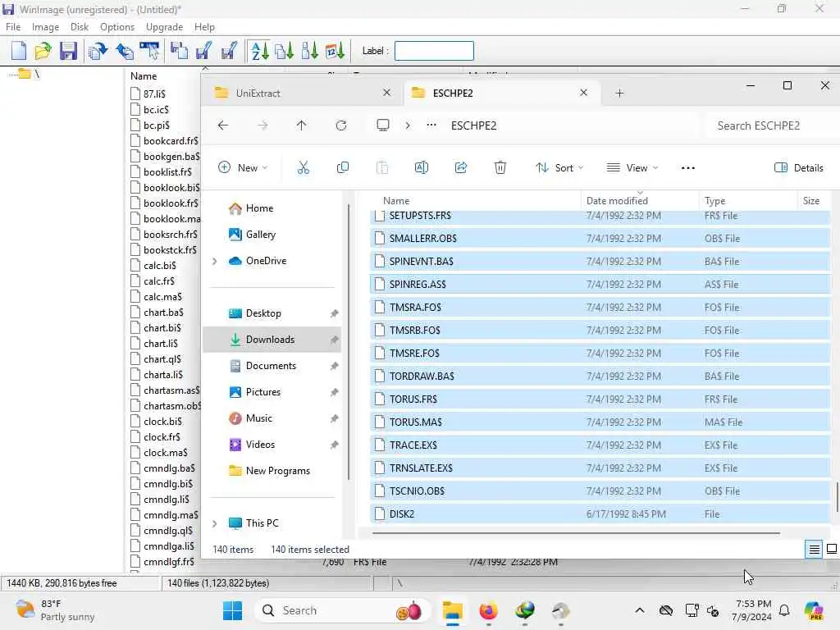840x630 pixels.
Task: Select the SMALLERR.OB$ file row
Action: point(600,239)
